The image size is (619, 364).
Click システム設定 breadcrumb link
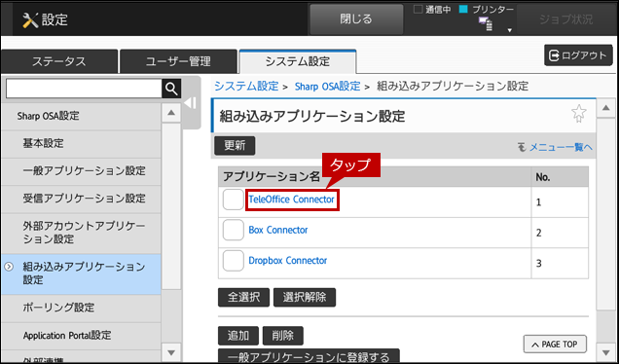click(246, 86)
